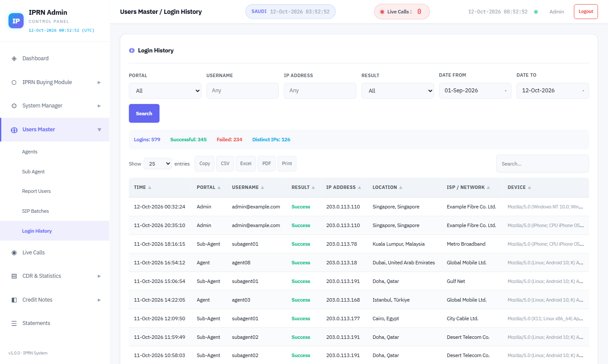This screenshot has width=608, height=364.
Task: Open the Result filter dropdown
Action: click(398, 91)
